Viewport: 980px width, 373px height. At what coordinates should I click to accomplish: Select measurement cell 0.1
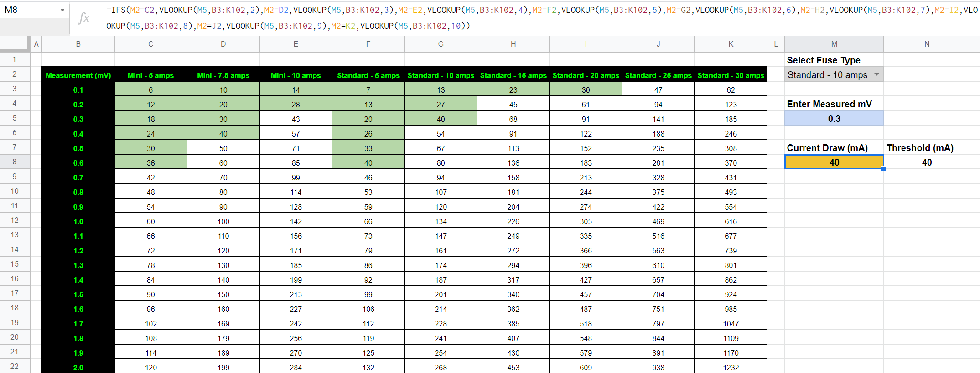78,90
